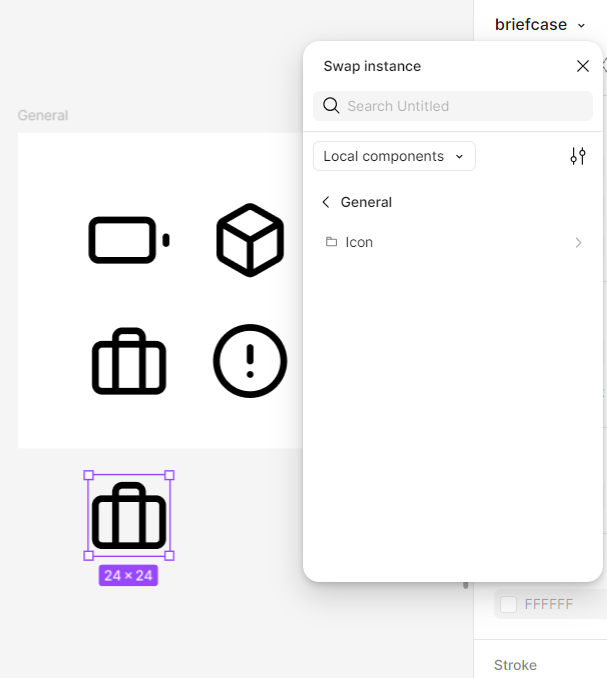
Task: Expand Icon folder using right chevron
Action: click(x=578, y=243)
